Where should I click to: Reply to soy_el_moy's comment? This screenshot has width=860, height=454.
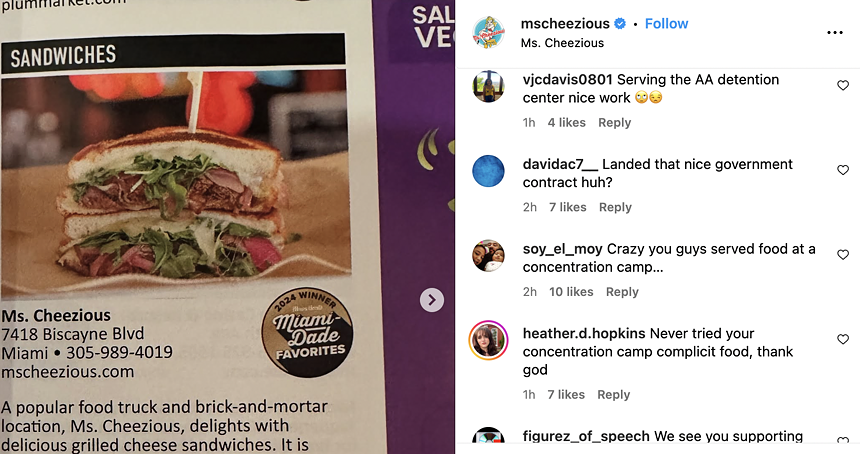point(622,292)
